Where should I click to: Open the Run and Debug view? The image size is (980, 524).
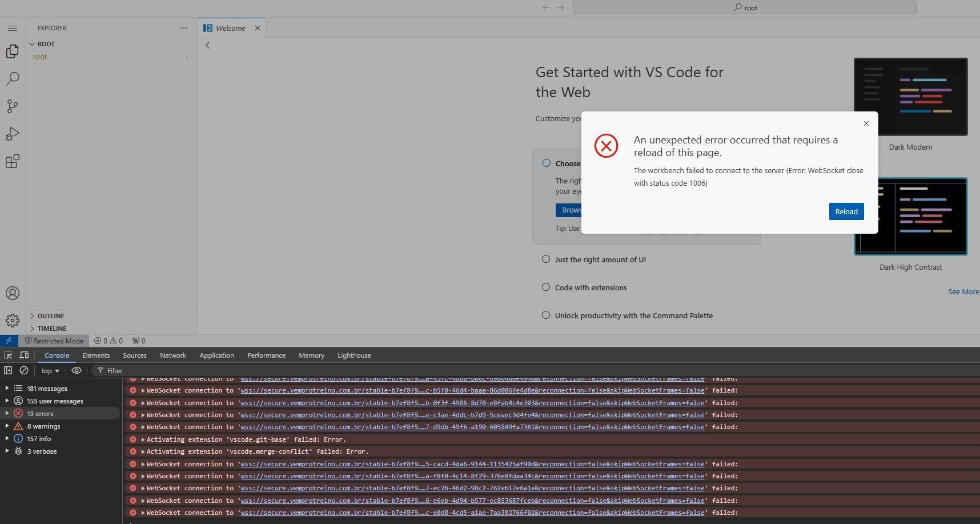point(13,134)
